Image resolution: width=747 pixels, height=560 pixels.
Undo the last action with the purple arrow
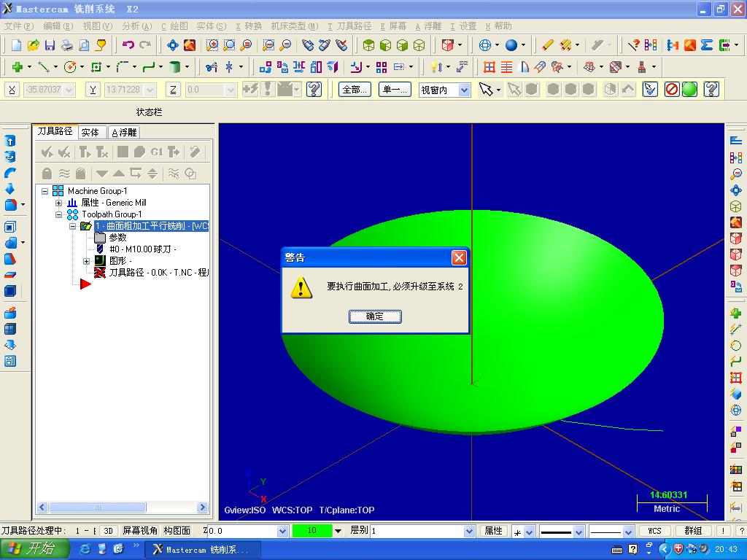128,45
